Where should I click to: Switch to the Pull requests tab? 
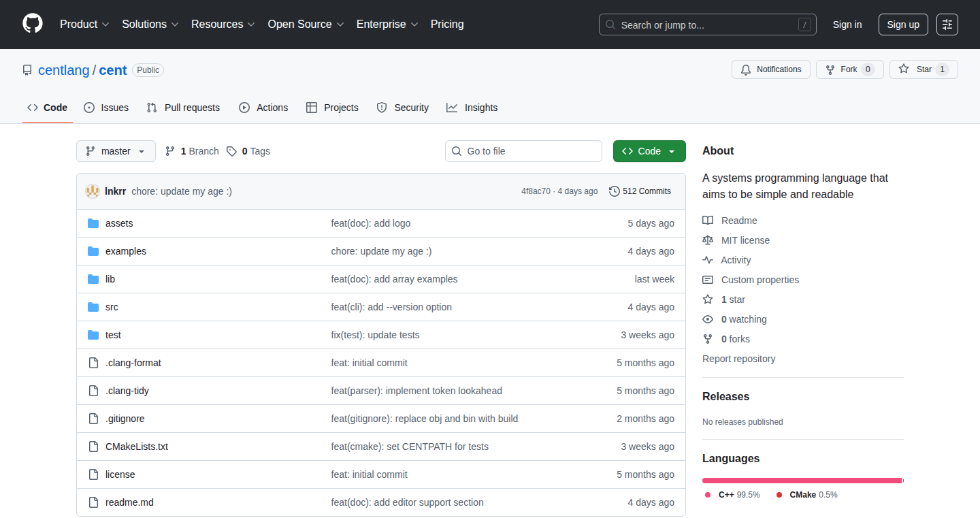[x=184, y=108]
